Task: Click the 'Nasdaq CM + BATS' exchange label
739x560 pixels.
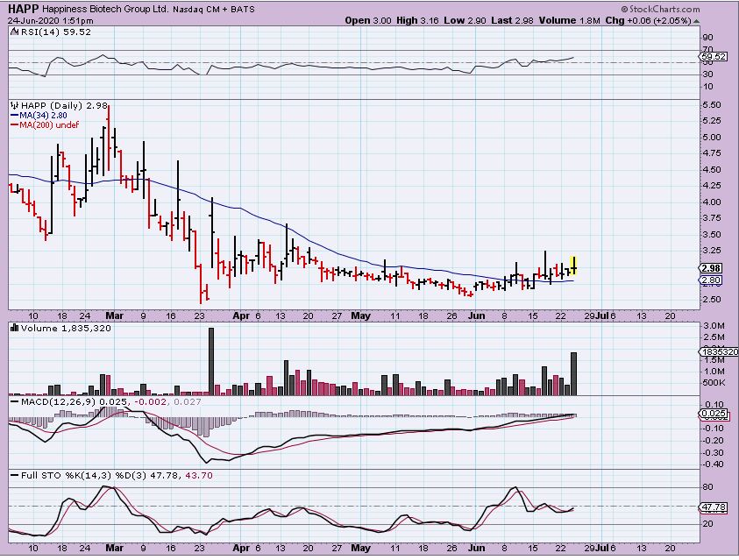Action: pos(214,10)
